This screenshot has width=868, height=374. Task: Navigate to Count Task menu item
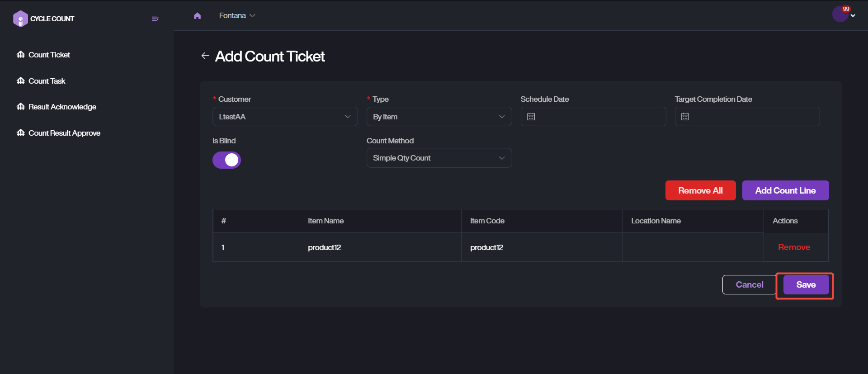pos(47,81)
